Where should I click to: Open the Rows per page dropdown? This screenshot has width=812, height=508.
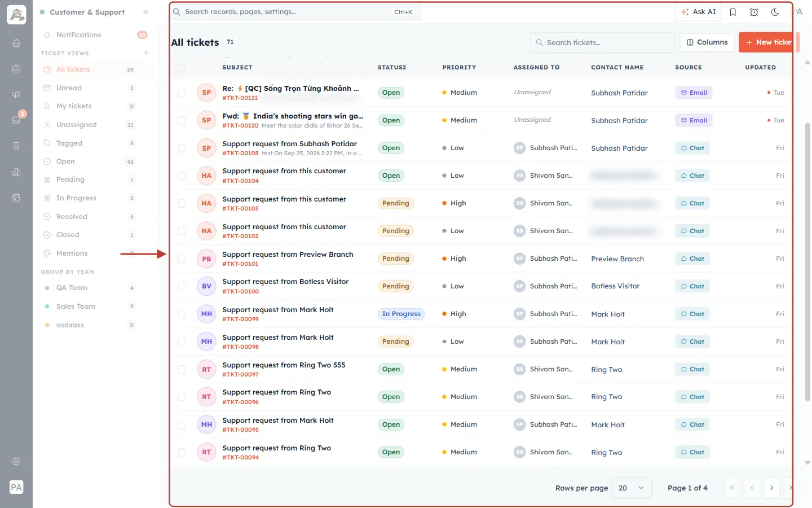632,488
